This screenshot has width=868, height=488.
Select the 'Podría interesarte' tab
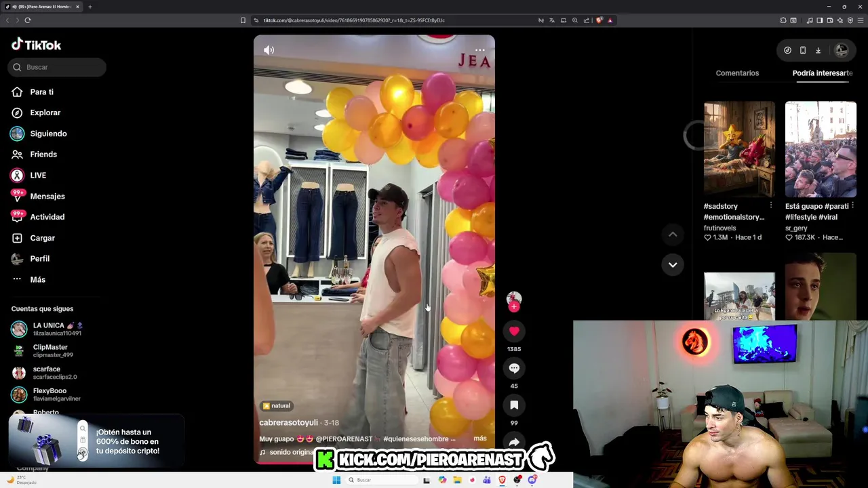point(822,73)
